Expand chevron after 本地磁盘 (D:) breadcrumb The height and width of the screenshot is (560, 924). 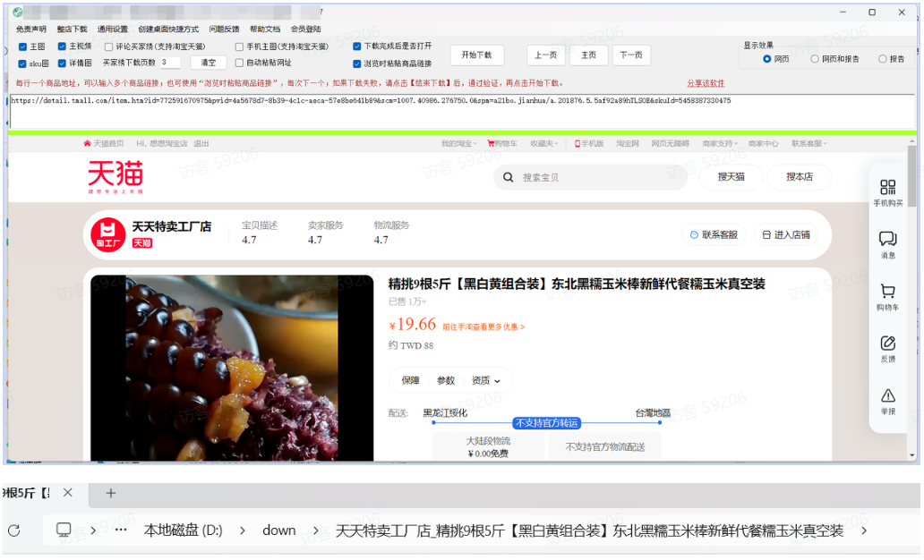[x=243, y=530]
